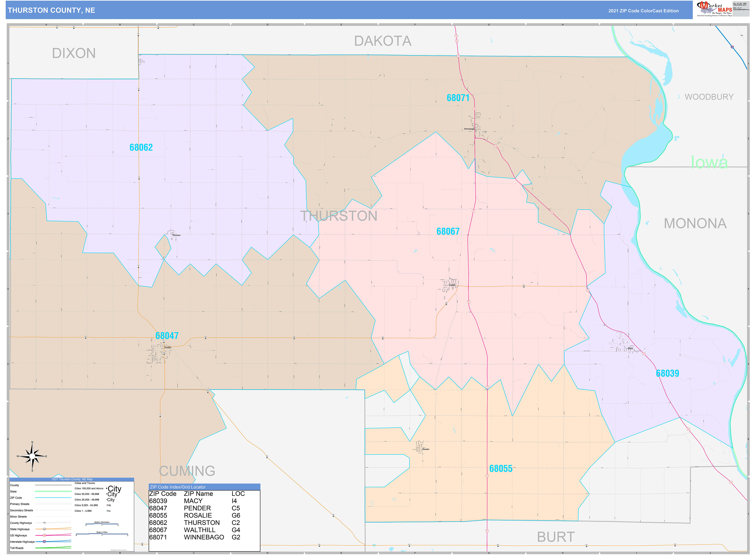Click the Walthill town label
Viewport: 756px width, 555px height.
(452, 285)
